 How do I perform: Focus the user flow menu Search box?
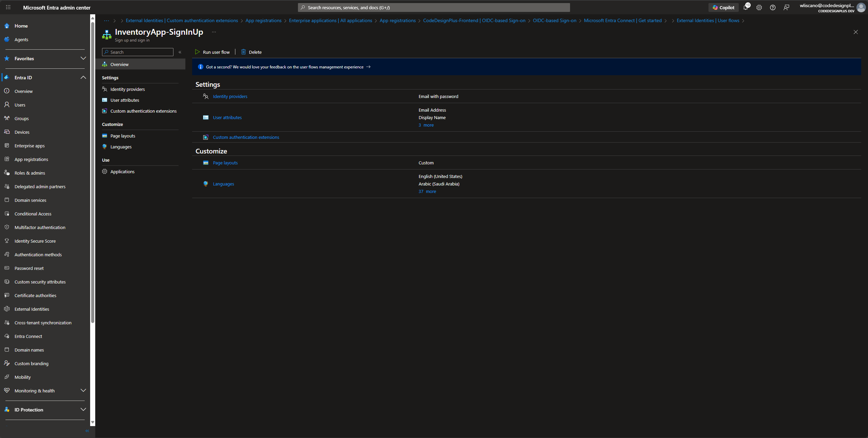138,52
